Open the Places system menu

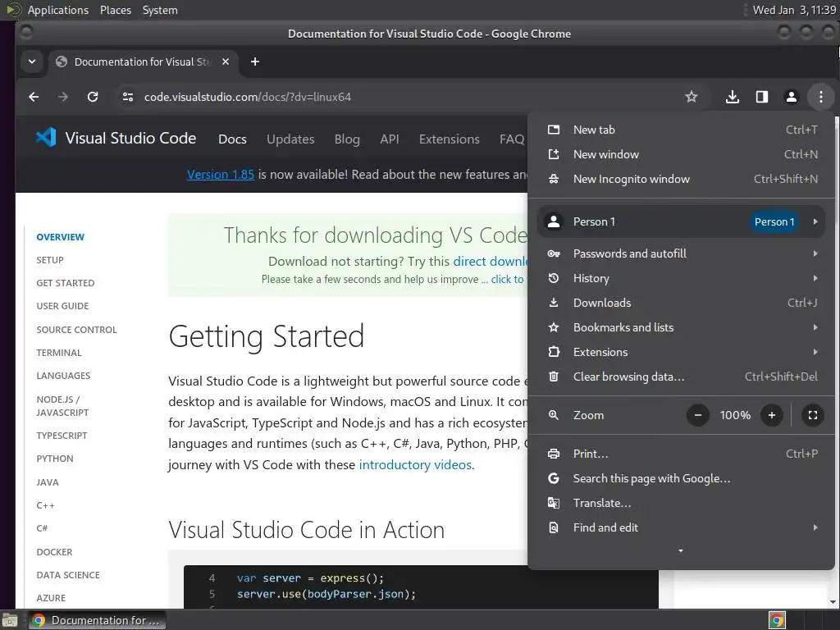(x=115, y=10)
